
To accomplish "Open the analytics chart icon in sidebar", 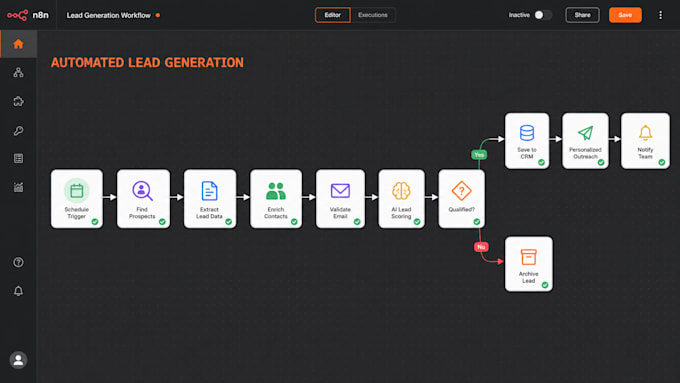I will pyautogui.click(x=18, y=187).
